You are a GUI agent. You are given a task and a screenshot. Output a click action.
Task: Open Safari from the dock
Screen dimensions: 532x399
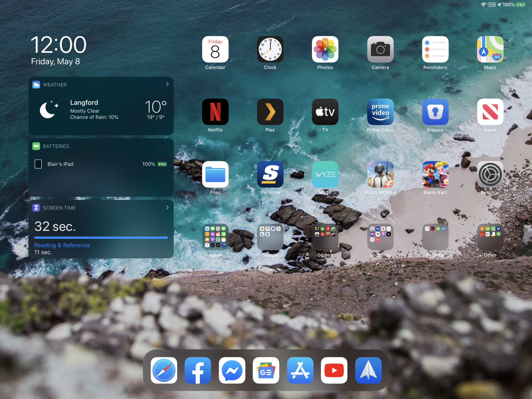pyautogui.click(x=164, y=370)
